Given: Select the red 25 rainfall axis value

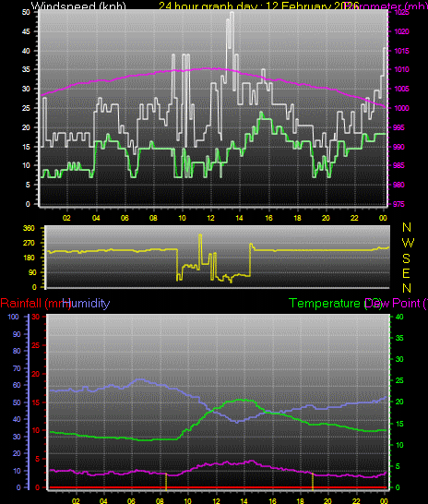Looking at the screenshot, I should [x=36, y=345].
